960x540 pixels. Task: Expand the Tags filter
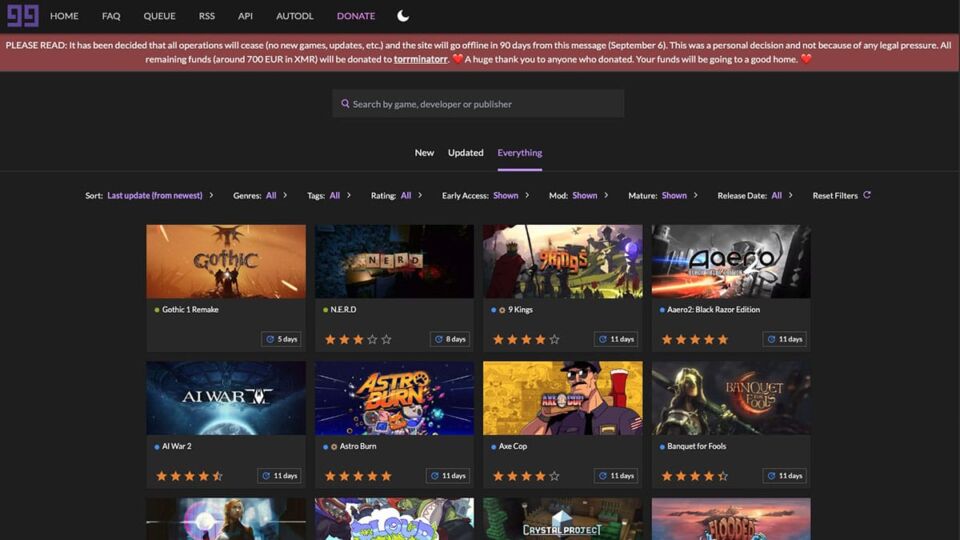coord(329,195)
